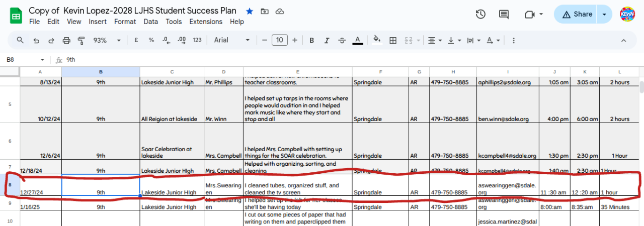Open the toolbar more options menu
Image resolution: width=644 pixels, height=226 pixels.
click(513, 40)
